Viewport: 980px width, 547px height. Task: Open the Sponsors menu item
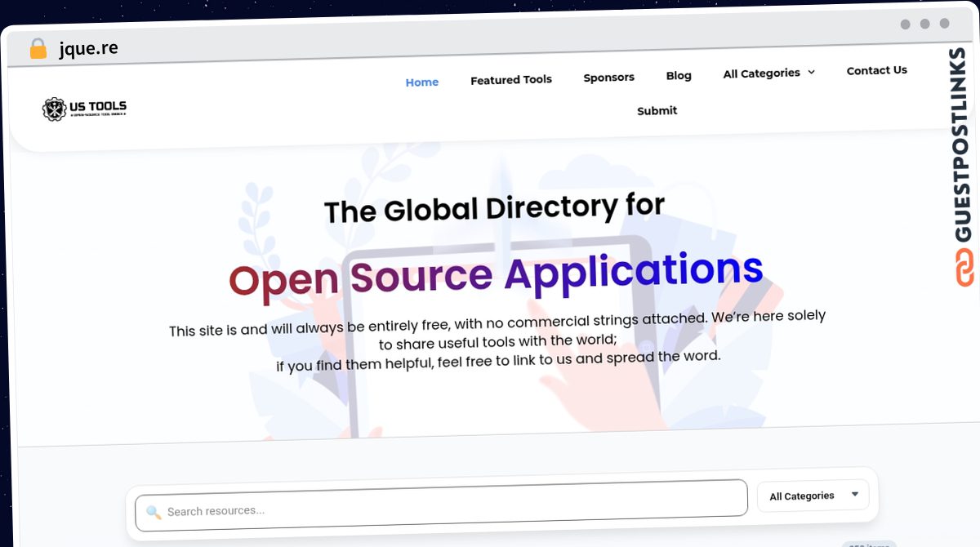point(609,78)
